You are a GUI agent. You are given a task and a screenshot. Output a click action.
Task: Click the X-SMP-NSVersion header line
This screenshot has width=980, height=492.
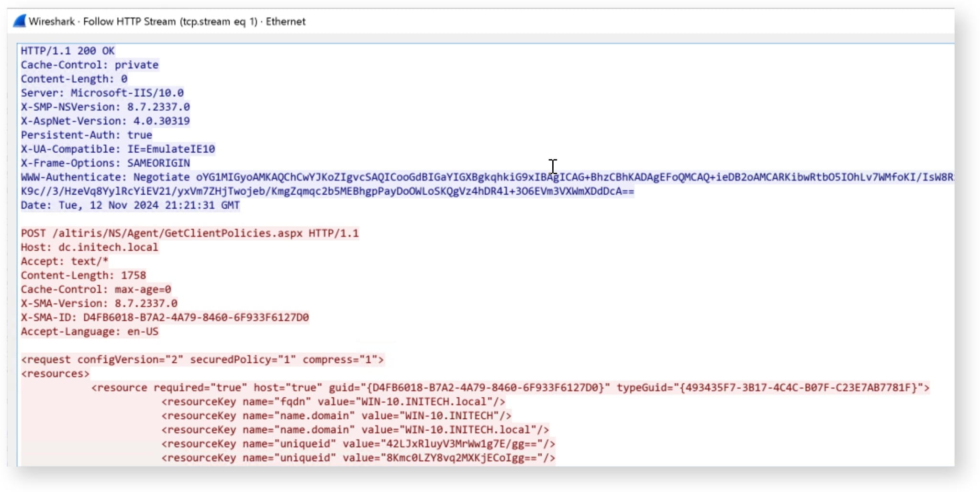click(104, 107)
